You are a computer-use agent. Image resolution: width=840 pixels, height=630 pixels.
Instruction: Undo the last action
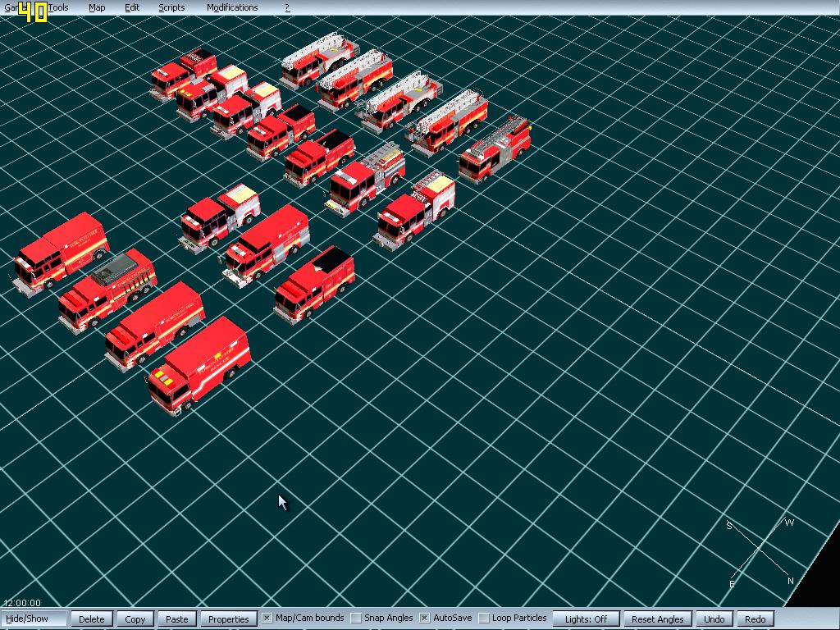click(x=714, y=619)
